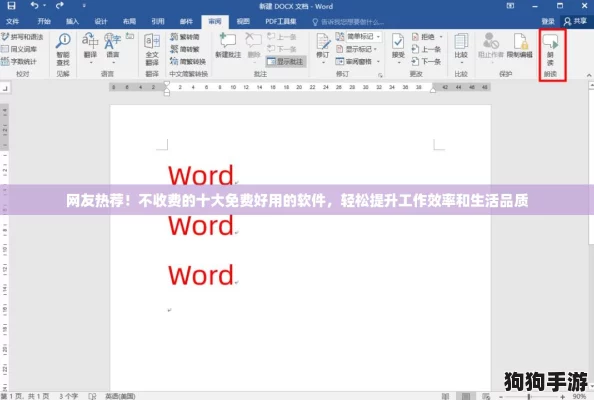Viewport: 594px width, 400px height.
Task: Go to previous comment 上一条 in 批注 group
Action: 282,37
